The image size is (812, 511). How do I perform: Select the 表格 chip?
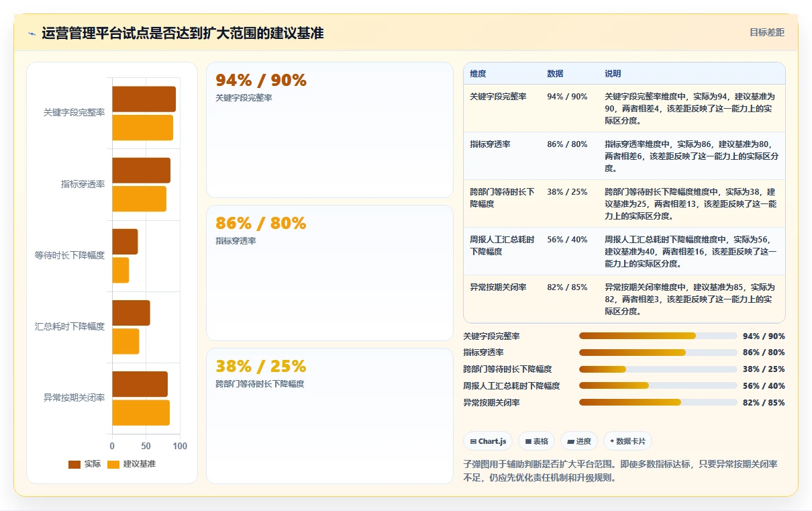click(536, 441)
